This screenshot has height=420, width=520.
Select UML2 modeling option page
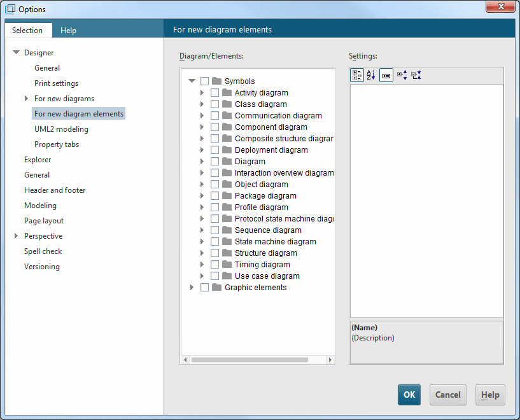[x=61, y=129]
